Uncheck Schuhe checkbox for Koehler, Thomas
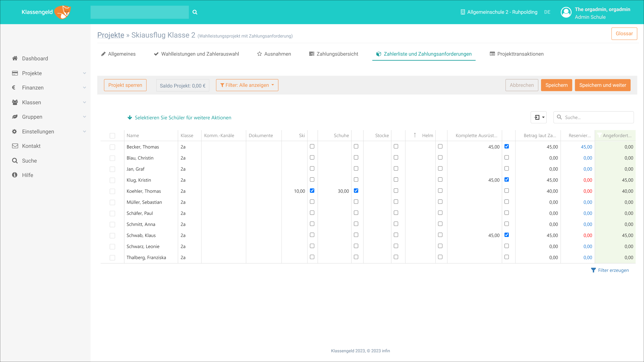The image size is (644, 362). click(x=356, y=191)
